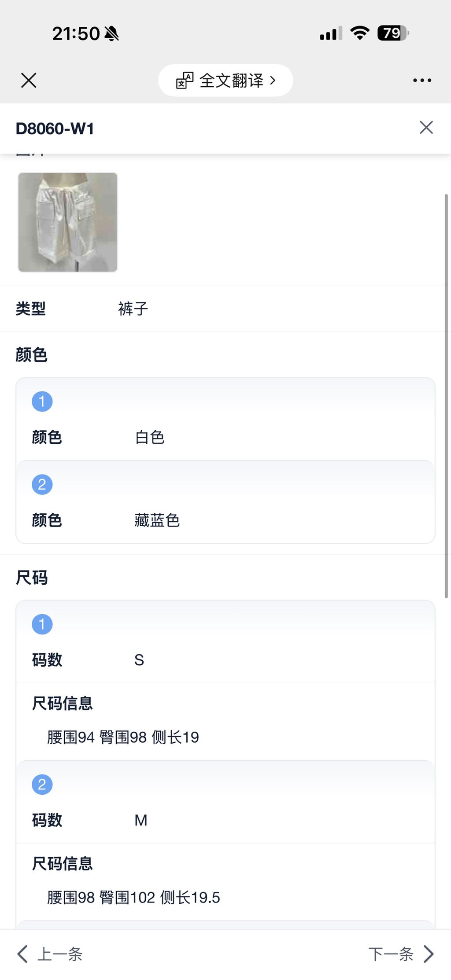Close the webview with top-left X
The height and width of the screenshot is (980, 451).
coord(29,81)
